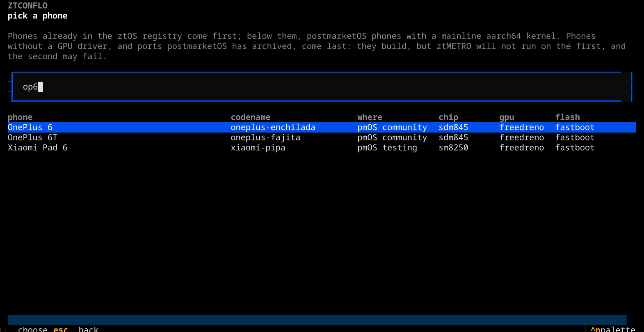Viewport: 644px width, 332px height.
Task: Select the Xiaomi Pad 6 row
Action: click(x=322, y=148)
